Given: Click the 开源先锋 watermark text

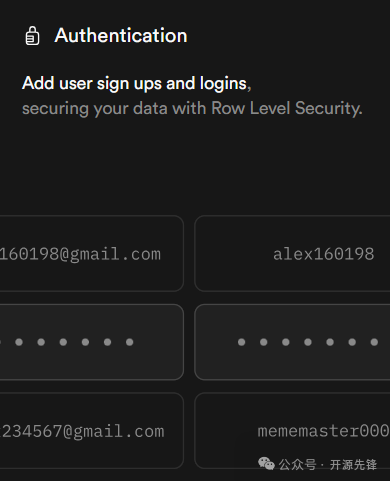Looking at the screenshot, I should [353, 464].
